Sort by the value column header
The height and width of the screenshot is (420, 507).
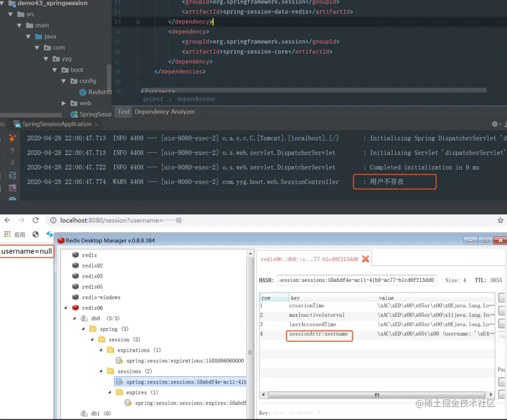(x=436, y=298)
